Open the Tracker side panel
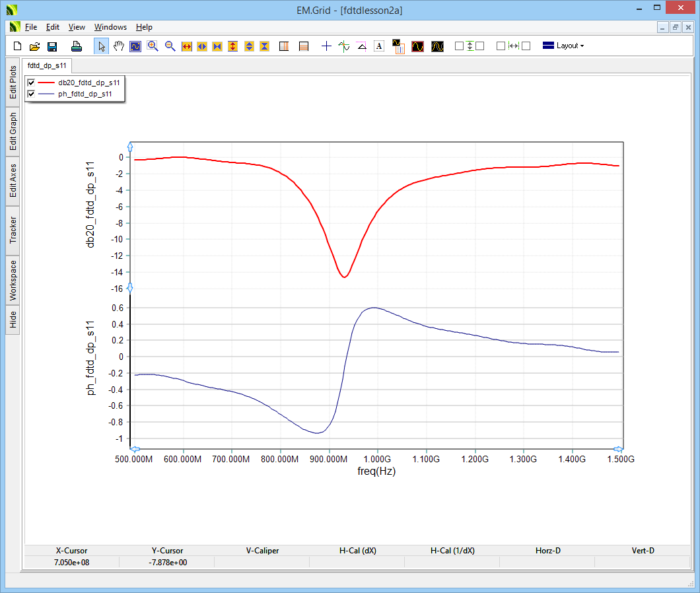This screenshot has width=700, height=593. (x=13, y=230)
